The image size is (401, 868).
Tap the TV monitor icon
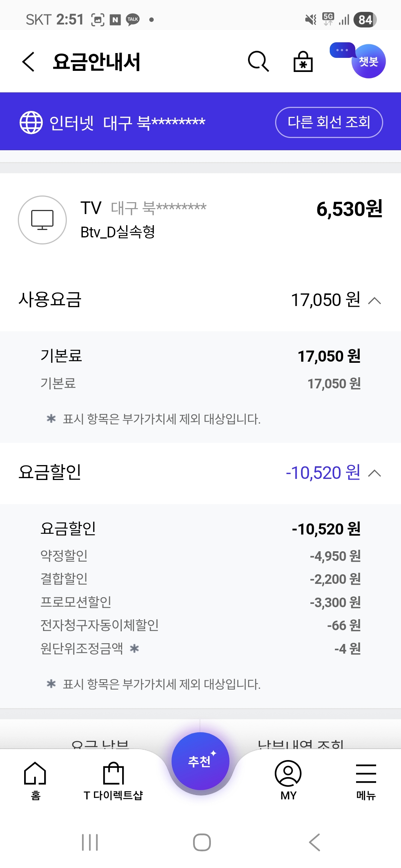pyautogui.click(x=42, y=220)
